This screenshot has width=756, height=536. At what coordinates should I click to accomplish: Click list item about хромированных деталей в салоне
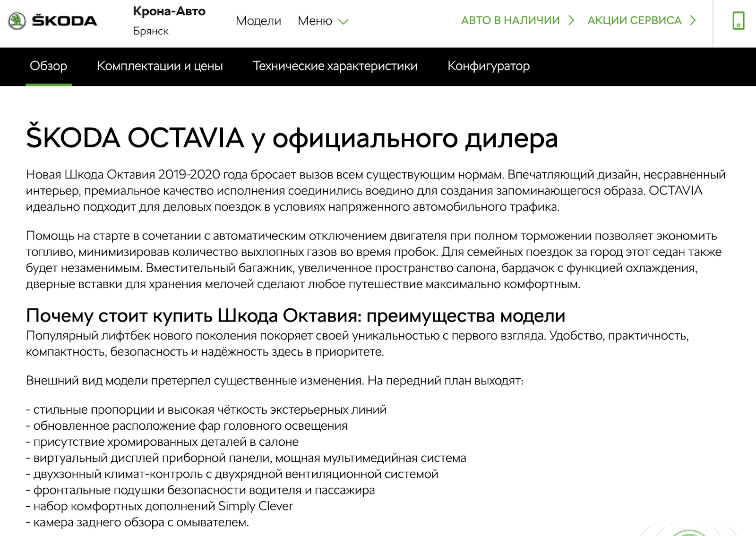tap(162, 442)
